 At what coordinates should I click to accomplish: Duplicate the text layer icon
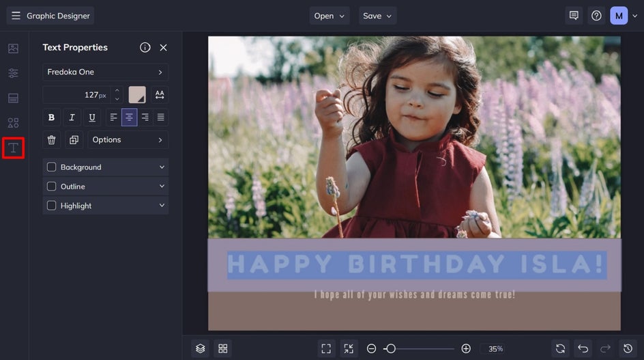(x=74, y=140)
